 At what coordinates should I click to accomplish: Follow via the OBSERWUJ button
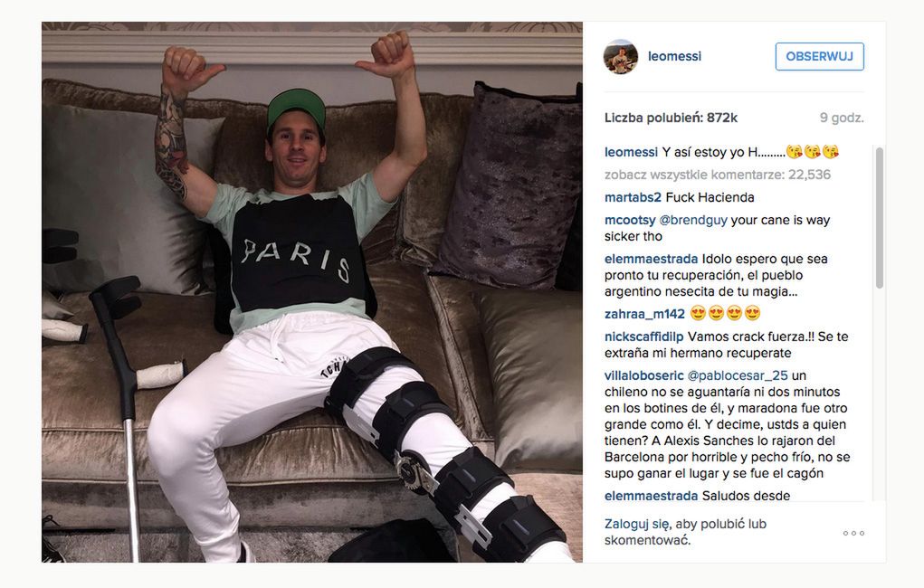(x=819, y=57)
